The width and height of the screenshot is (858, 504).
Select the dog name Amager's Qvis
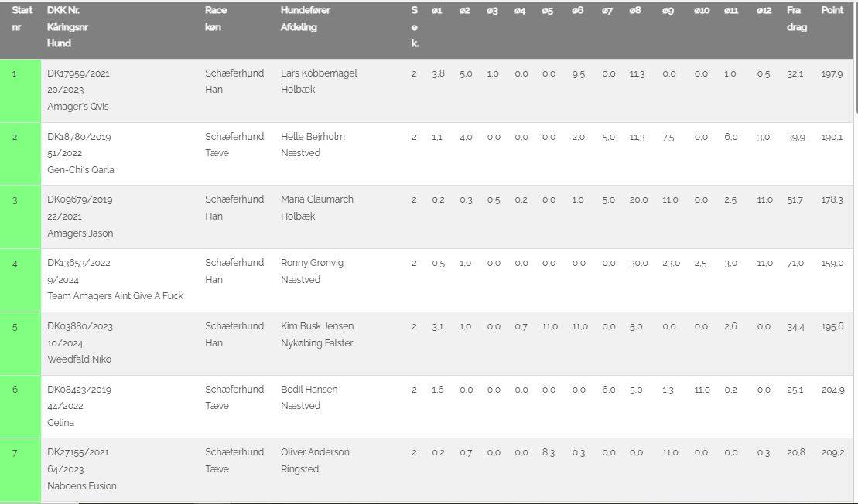point(78,107)
